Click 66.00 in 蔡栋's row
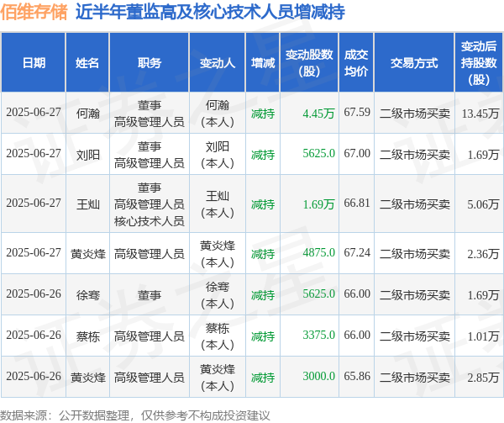The width and height of the screenshot is (504, 423). [x=357, y=336]
